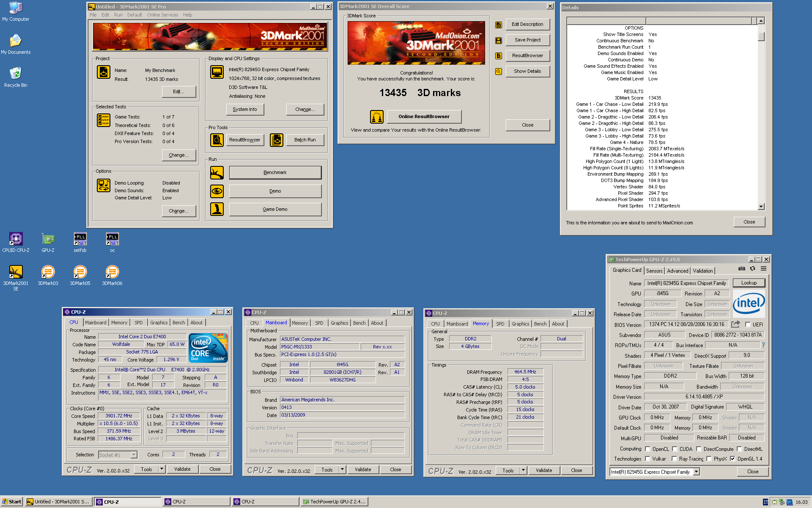Click the Start button on taskbar
This screenshot has width=812, height=508.
[11, 502]
